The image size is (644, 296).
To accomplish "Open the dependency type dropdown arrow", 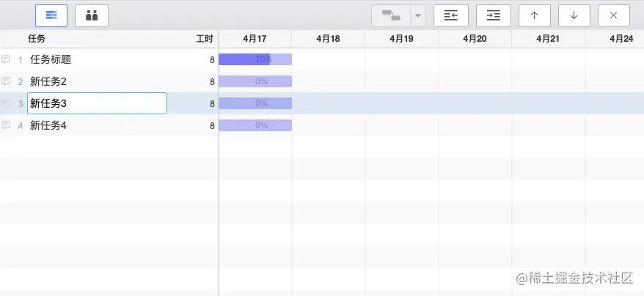I will click(418, 15).
